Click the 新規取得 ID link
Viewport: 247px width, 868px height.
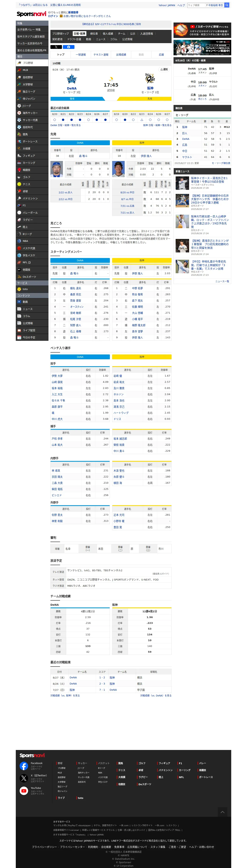point(73,13)
